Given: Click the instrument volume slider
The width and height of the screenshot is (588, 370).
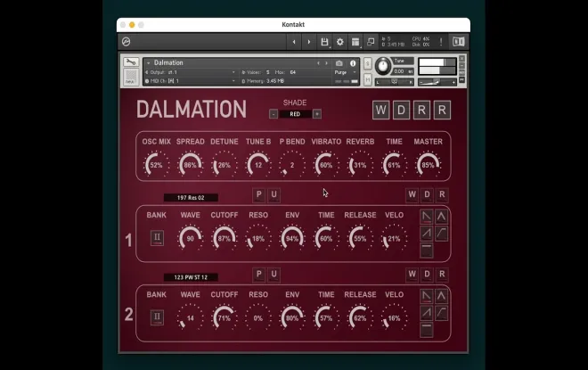Looking at the screenshot, I should pos(437,82).
